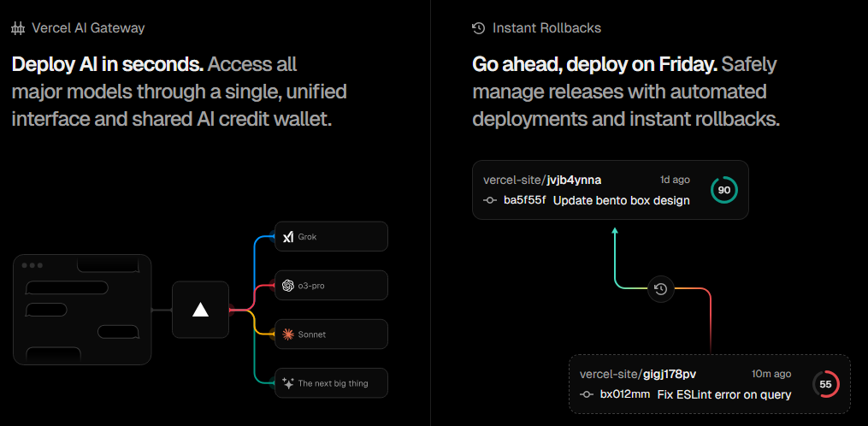Open the vercel-site/gigj178pv deployment name
The height and width of the screenshot is (426, 868).
[638, 375]
